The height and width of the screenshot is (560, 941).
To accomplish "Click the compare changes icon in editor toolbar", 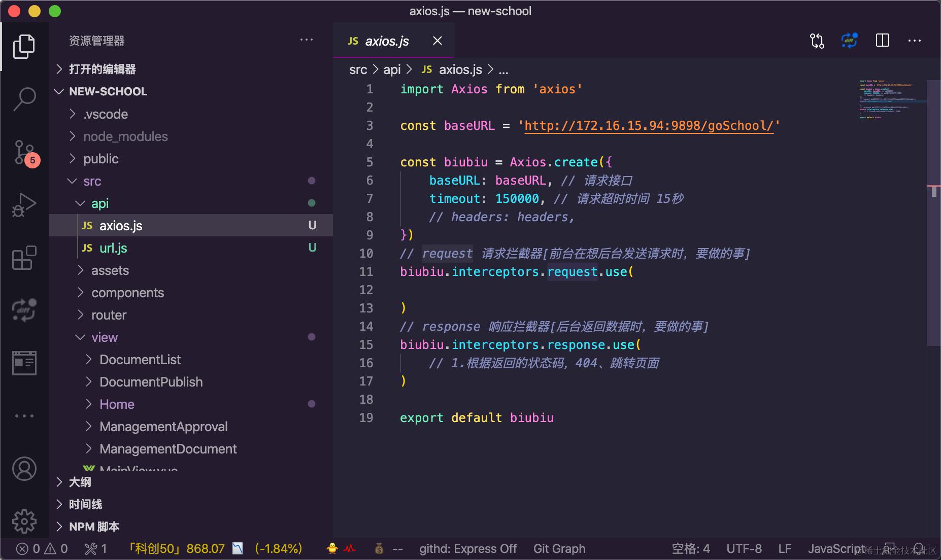I will point(817,41).
